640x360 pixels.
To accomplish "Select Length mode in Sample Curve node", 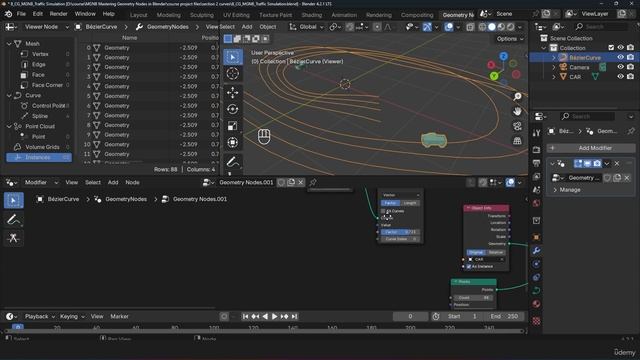I will click(x=410, y=203).
